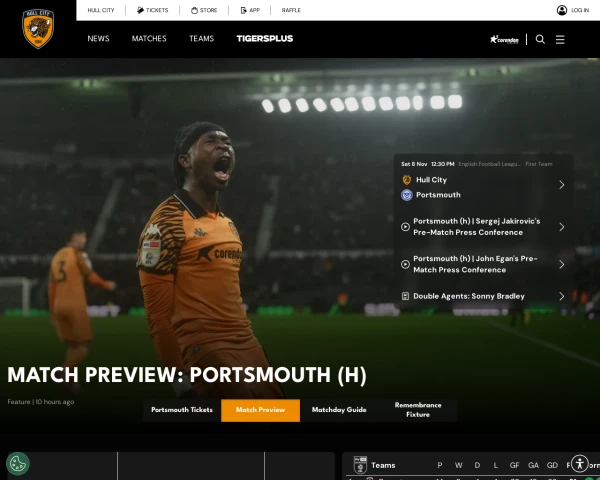Screen dimensions: 600x480
Task: Open arrow for John Egan's press conference
Action: (x=561, y=264)
